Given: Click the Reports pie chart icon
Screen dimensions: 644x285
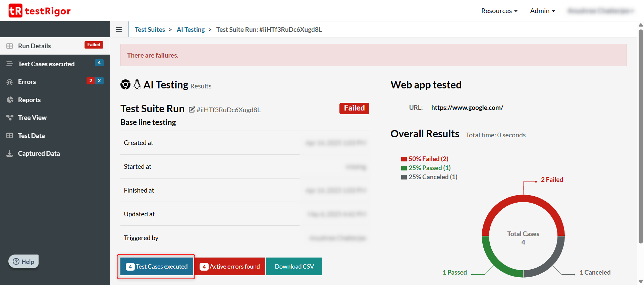Looking at the screenshot, I should point(10,100).
